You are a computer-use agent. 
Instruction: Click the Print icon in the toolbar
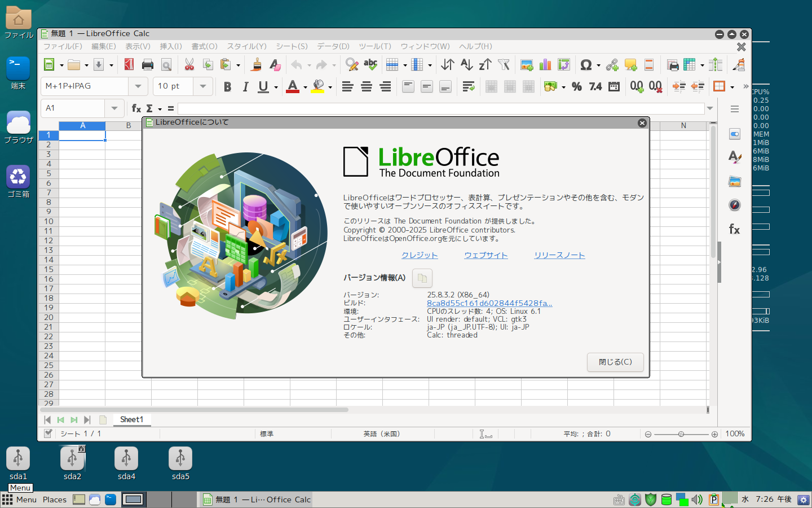pyautogui.click(x=148, y=65)
